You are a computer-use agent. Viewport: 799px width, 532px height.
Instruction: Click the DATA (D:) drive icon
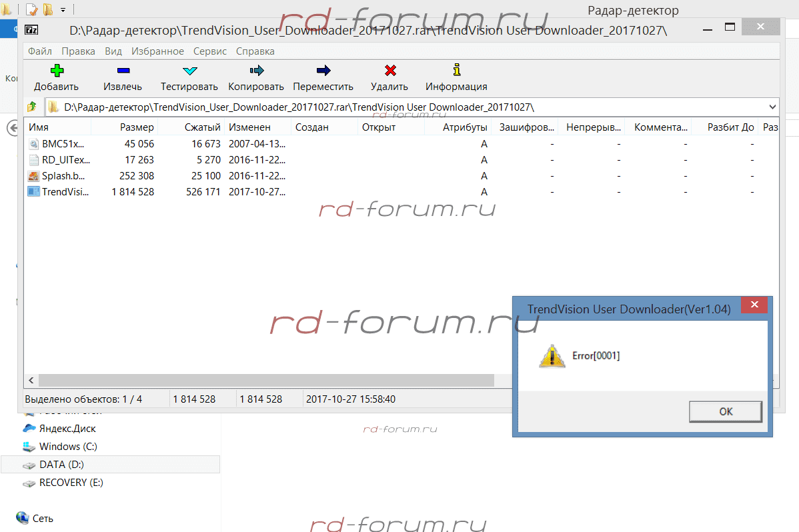pyautogui.click(x=29, y=465)
